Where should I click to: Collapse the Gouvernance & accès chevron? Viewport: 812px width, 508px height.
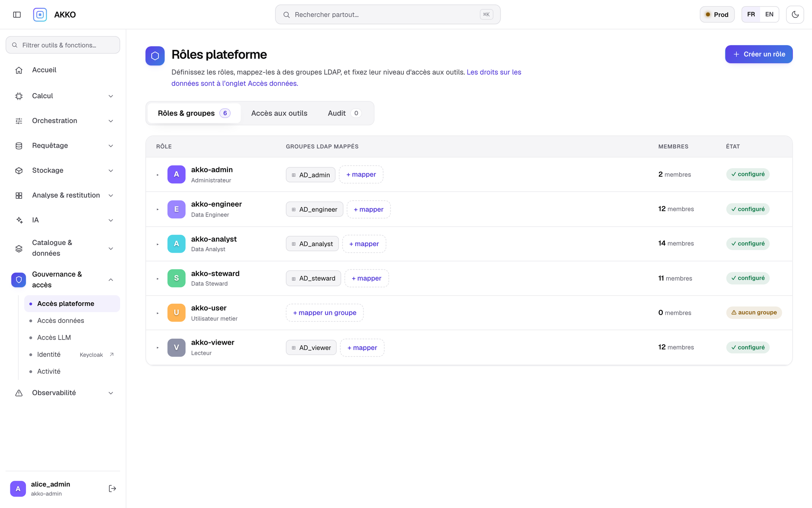pos(111,280)
